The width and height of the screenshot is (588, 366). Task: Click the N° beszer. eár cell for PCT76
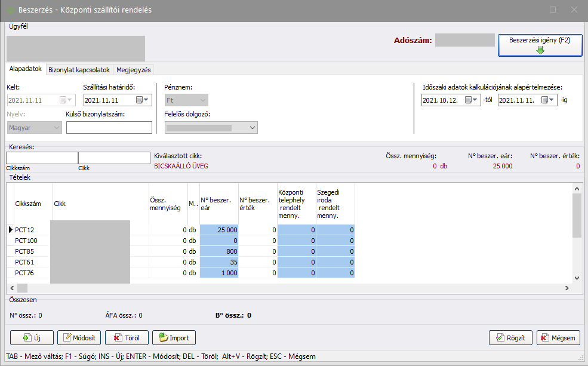[219, 273]
